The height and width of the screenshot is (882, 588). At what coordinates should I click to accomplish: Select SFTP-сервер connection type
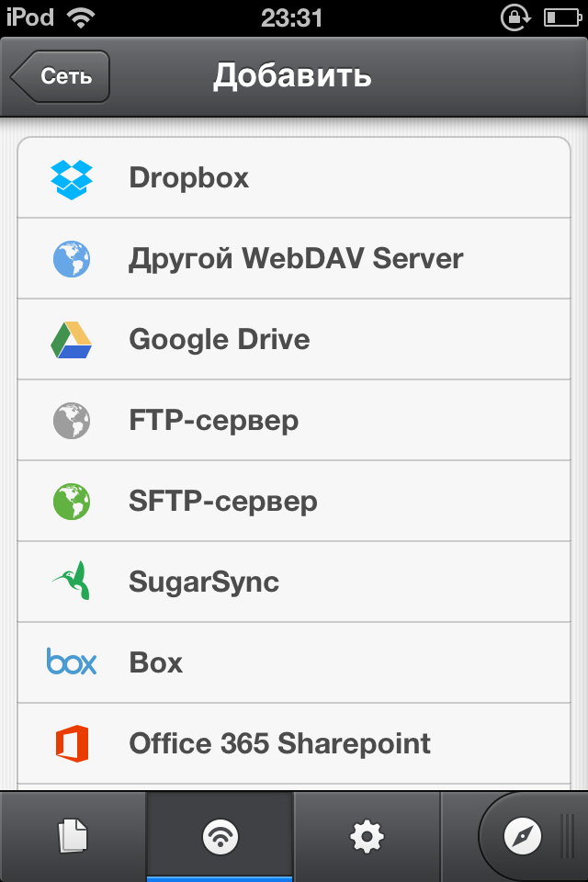(x=294, y=502)
